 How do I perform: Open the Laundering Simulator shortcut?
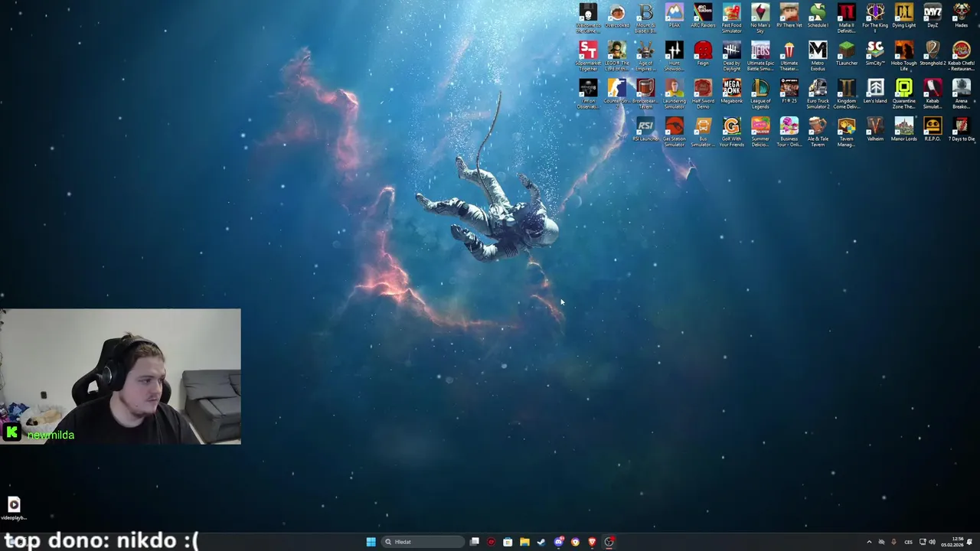pos(674,93)
